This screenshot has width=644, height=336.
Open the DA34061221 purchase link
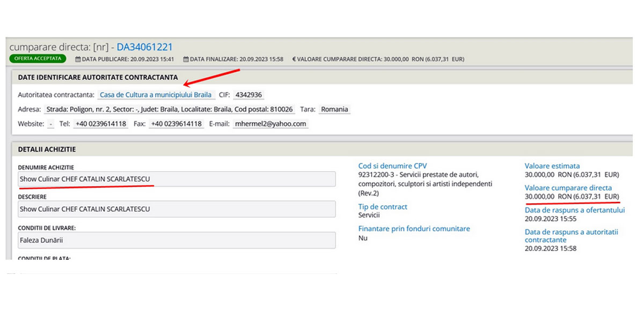(x=144, y=47)
